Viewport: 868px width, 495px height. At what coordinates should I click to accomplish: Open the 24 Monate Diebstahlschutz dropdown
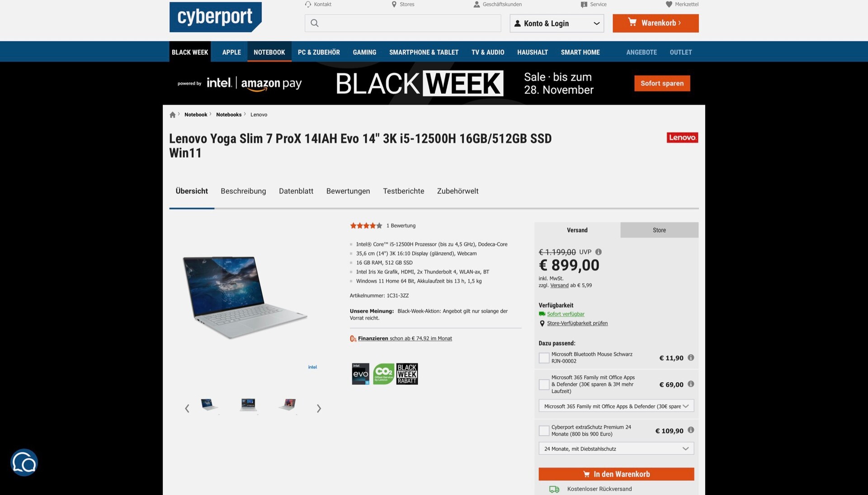tap(616, 449)
